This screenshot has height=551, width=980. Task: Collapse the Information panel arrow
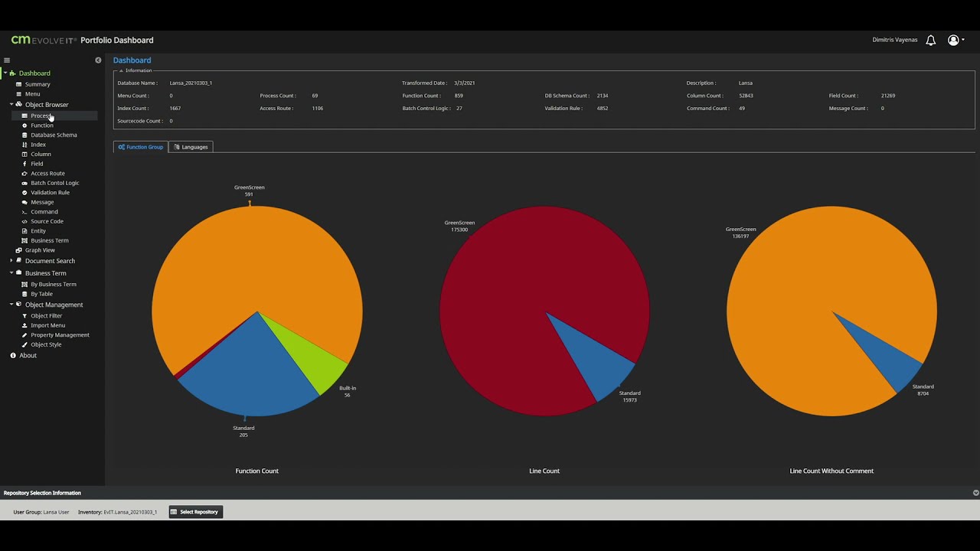121,70
